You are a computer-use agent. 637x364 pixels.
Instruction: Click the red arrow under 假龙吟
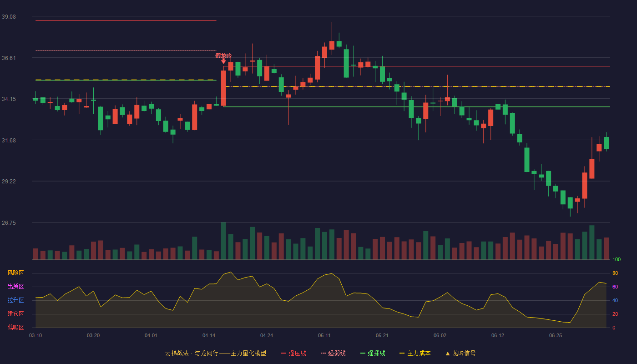223,61
